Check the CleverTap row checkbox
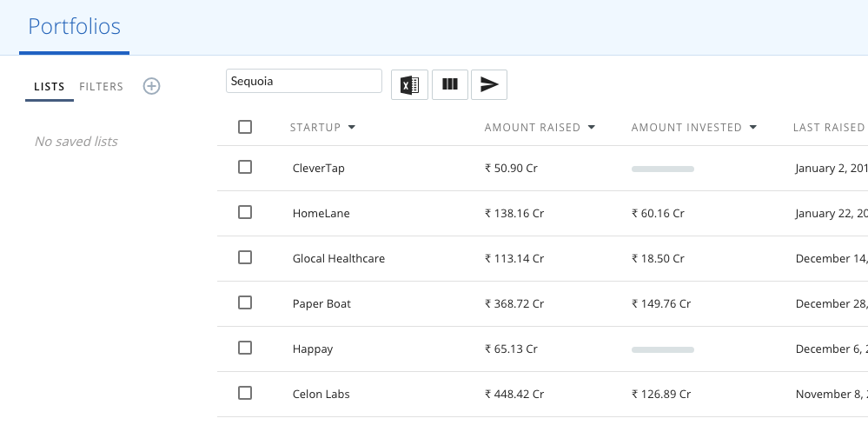Screen dimensions: 868x425 [x=245, y=167]
